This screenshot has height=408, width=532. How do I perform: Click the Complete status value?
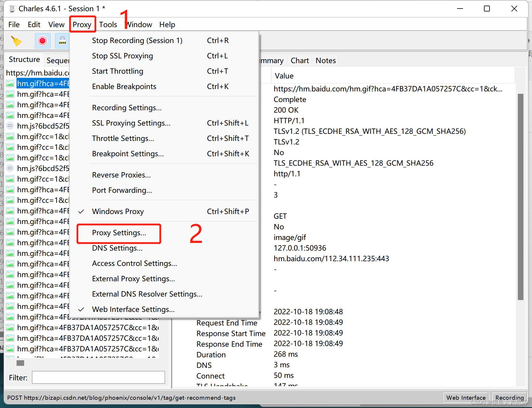click(290, 99)
